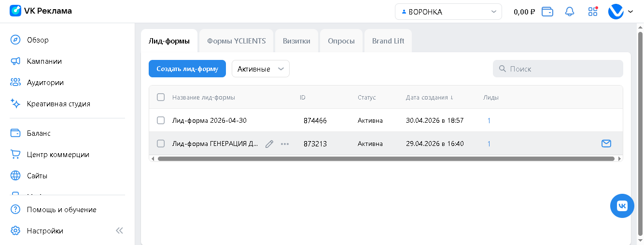Open Центр коммерции cart icon
The width and height of the screenshot is (644, 245).
click(x=15, y=154)
